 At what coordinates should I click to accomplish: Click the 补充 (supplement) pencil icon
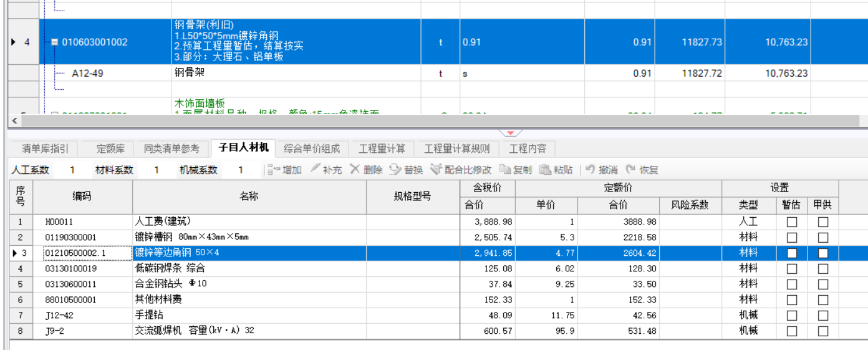315,169
